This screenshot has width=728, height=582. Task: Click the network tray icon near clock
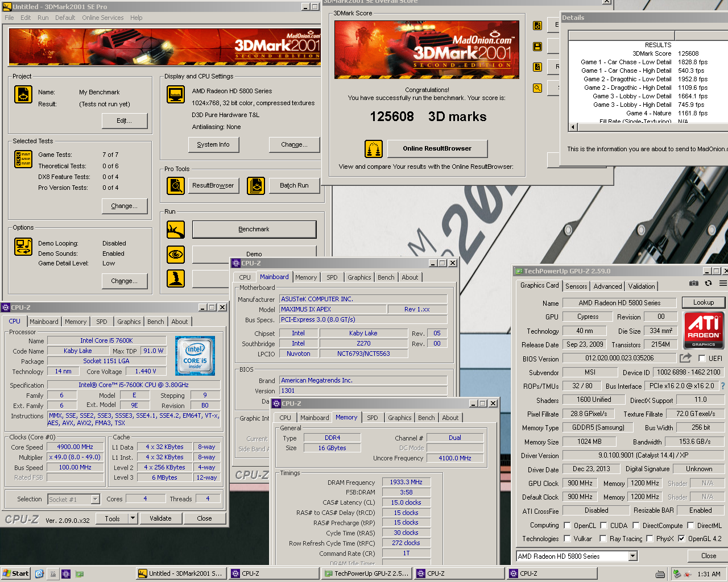[677, 573]
